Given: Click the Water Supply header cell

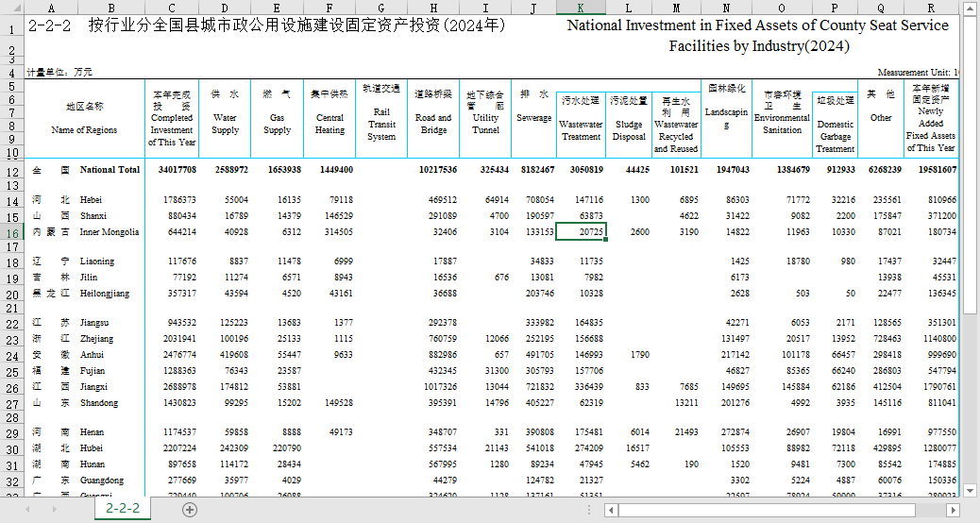Looking at the screenshot, I should (225, 118).
